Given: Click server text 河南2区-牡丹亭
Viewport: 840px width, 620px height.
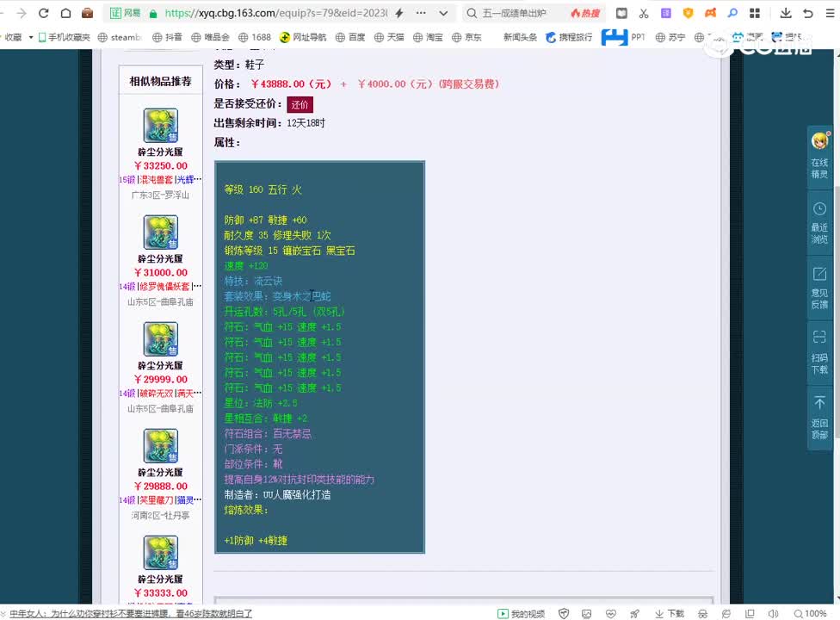Looking at the screenshot, I should click(160, 516).
